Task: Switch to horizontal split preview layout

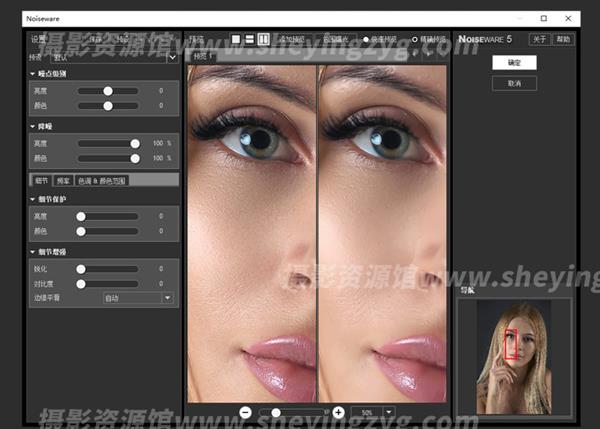Action: (x=249, y=39)
